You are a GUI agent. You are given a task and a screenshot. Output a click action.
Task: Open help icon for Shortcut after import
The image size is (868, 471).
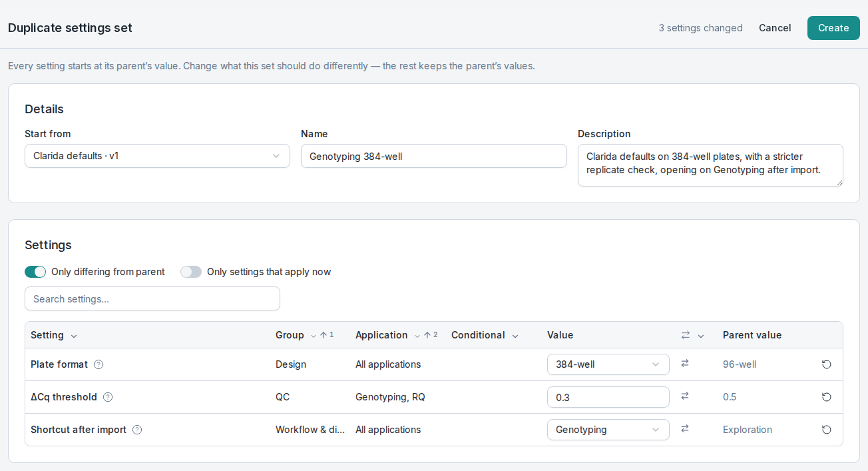click(x=137, y=430)
